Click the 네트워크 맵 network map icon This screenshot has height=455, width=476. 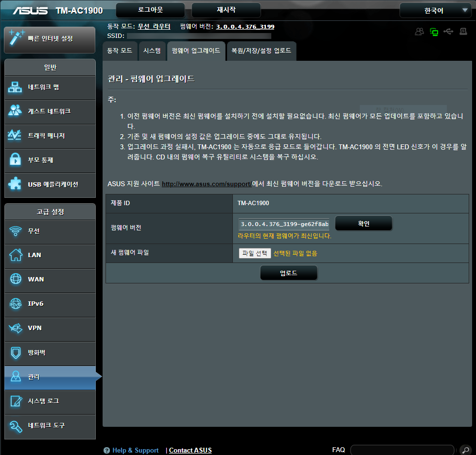coord(15,87)
